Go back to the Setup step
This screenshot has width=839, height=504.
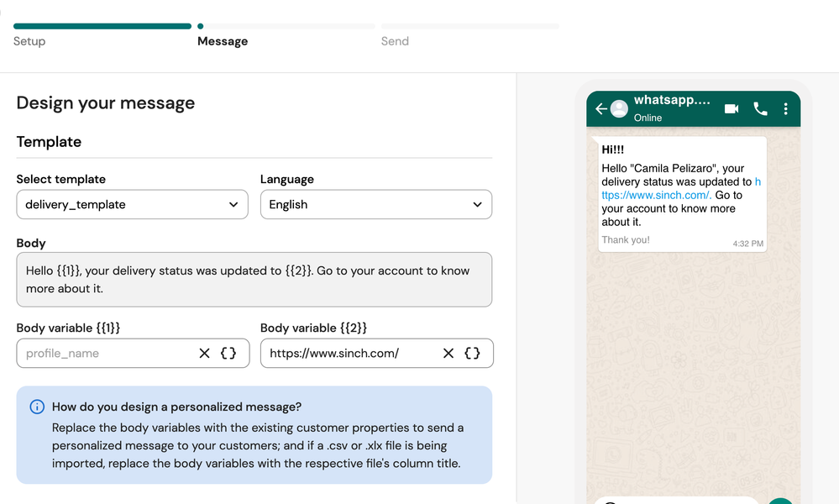click(29, 41)
